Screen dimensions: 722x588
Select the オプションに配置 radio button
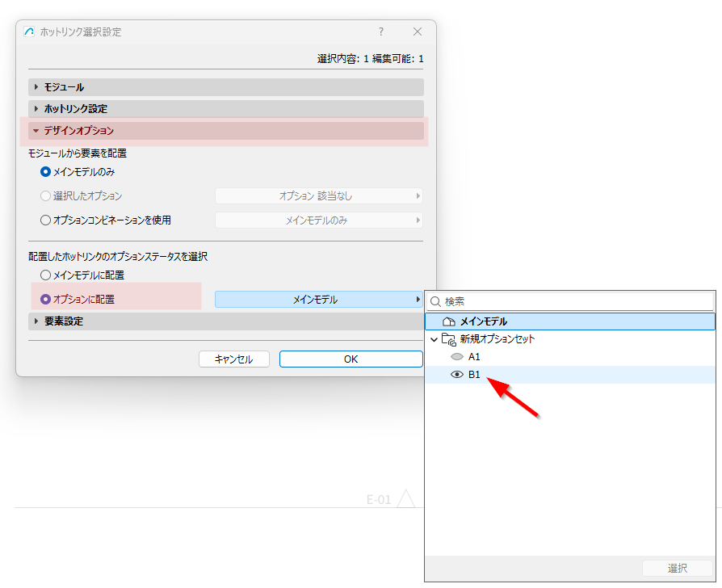click(45, 300)
